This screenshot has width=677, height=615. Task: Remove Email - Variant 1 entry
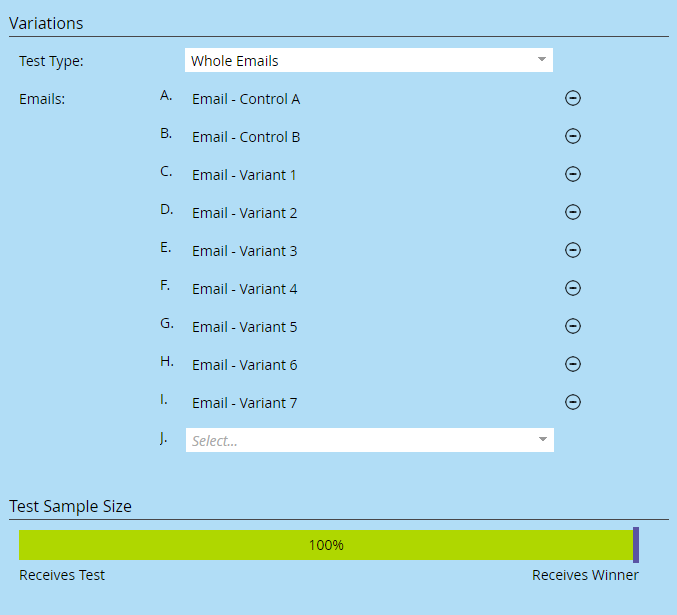(x=573, y=174)
